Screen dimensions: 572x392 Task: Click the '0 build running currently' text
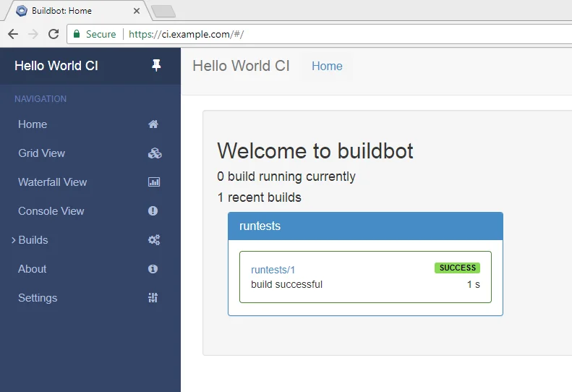click(286, 176)
